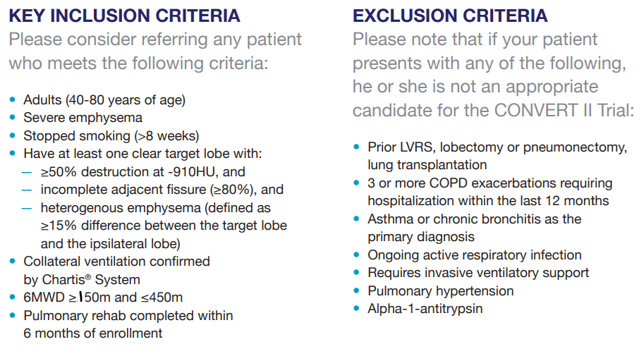Click the Ongoing active respiratory infection line
The width and height of the screenshot is (644, 349).
(474, 255)
